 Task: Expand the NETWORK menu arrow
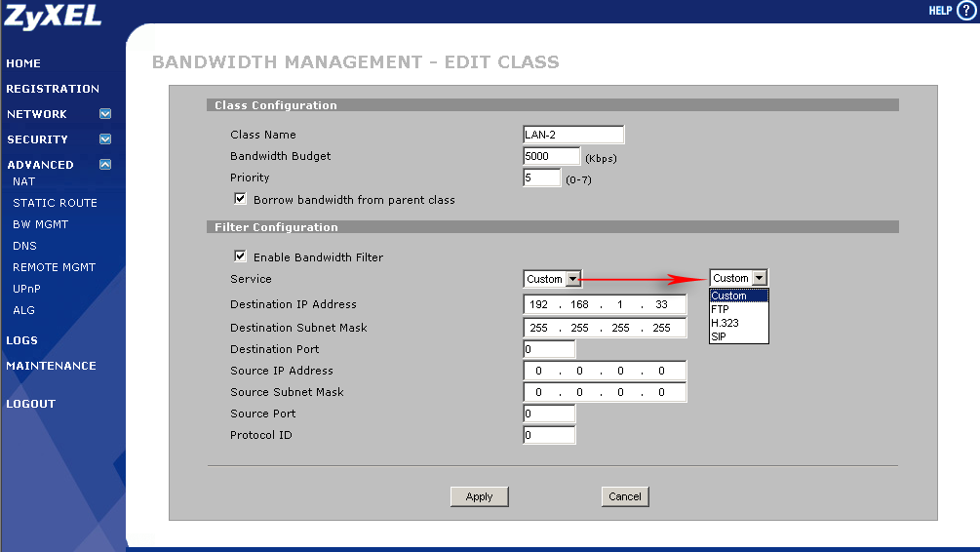105,114
